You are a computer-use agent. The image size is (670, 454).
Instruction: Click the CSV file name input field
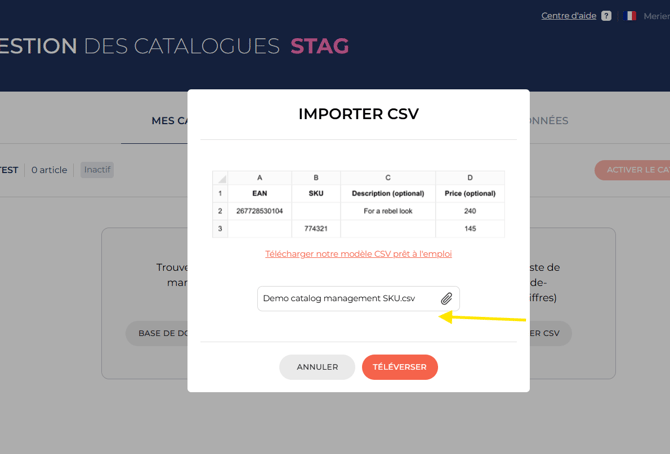pyautogui.click(x=345, y=298)
